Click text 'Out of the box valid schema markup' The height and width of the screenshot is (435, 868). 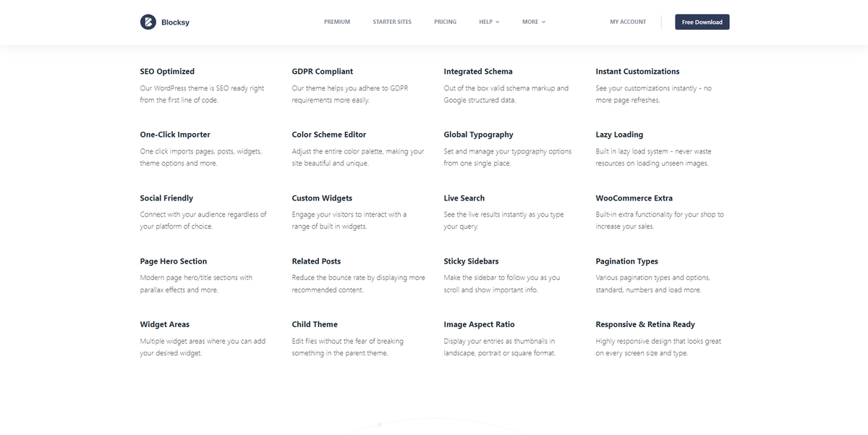click(499, 88)
